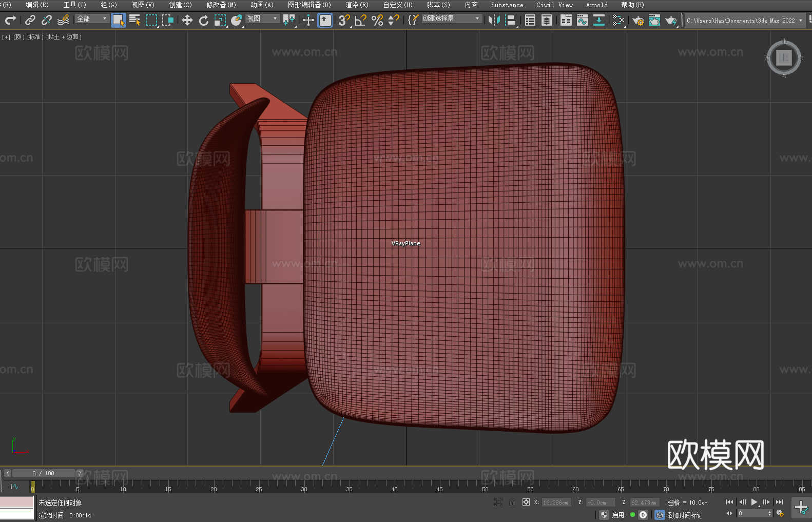Open the Substance menu
The image size is (812, 522).
click(507, 5)
